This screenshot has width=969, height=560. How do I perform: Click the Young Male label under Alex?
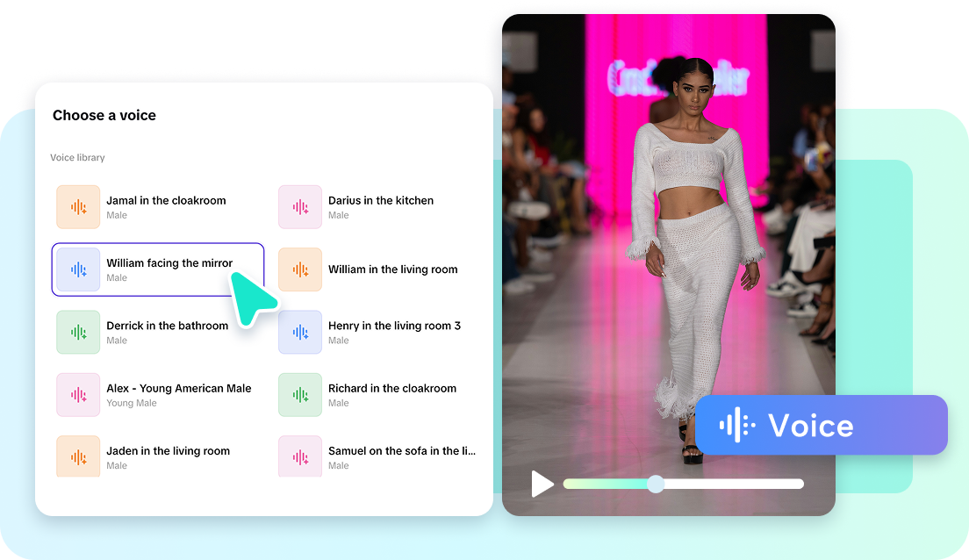coord(132,403)
